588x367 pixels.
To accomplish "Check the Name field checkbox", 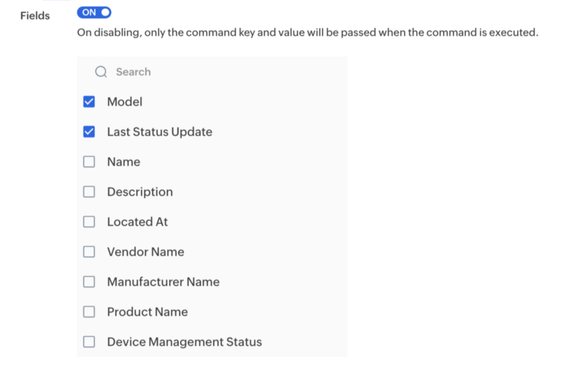I will [x=89, y=162].
